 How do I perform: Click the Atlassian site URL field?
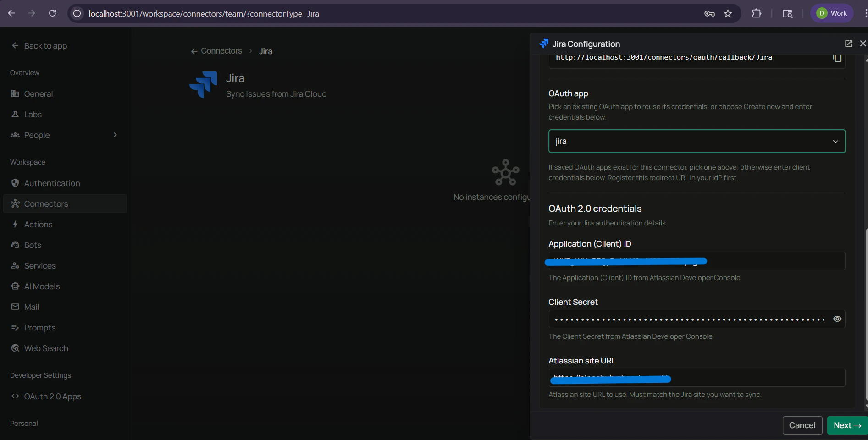coord(697,378)
